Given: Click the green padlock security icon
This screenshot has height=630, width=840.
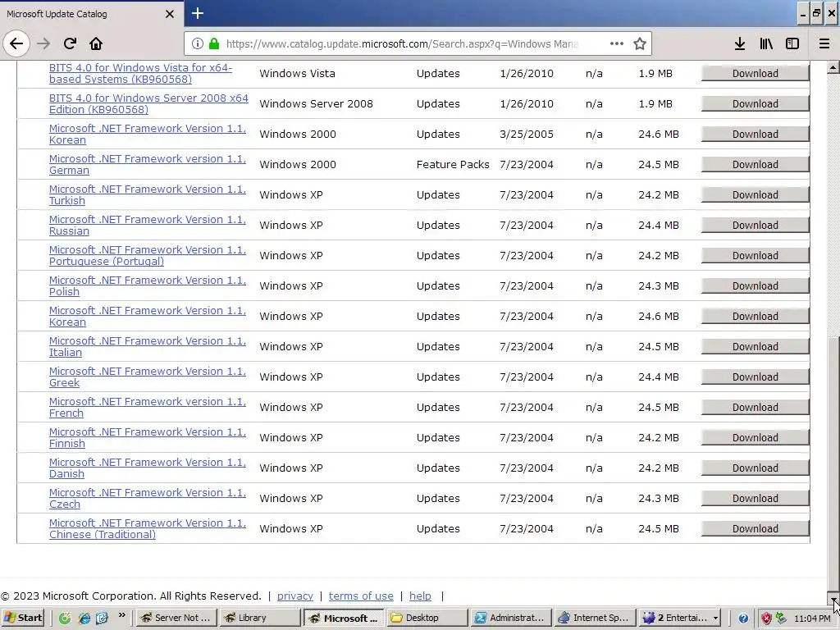Looking at the screenshot, I should (214, 43).
